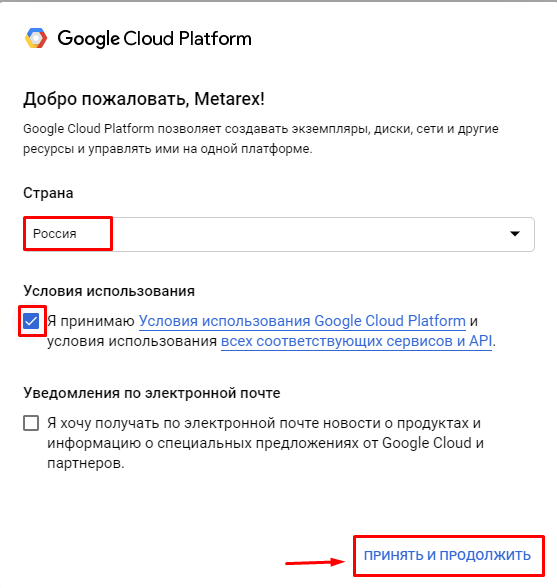Viewport: 557px width, 588px height.
Task: Accept the Google Cloud Platform terms checkbox
Action: coord(31,321)
